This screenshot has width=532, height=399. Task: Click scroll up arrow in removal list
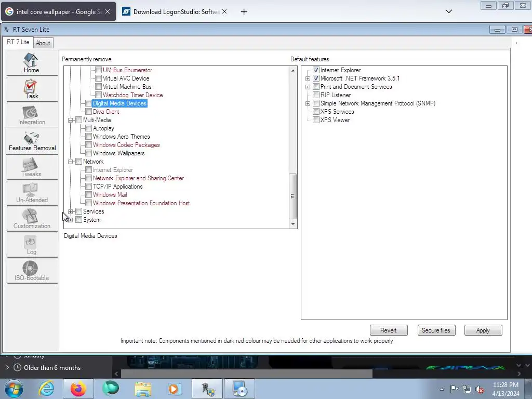(293, 70)
